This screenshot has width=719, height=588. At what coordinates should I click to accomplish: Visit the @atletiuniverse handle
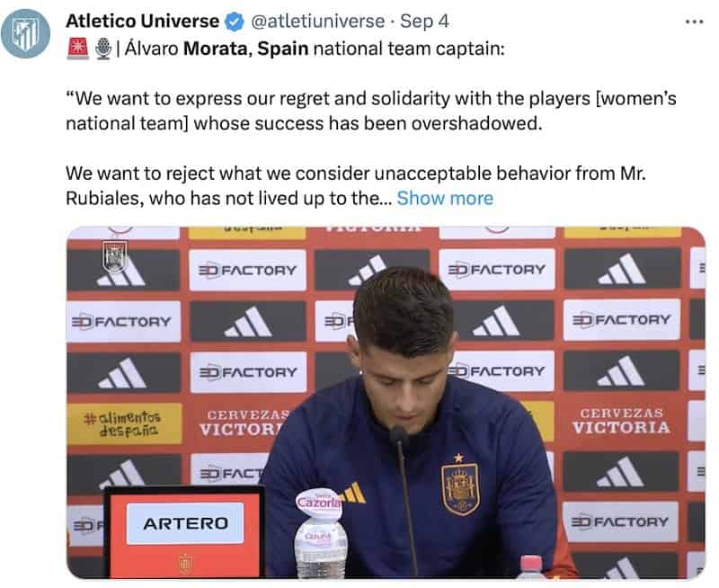pos(318,22)
